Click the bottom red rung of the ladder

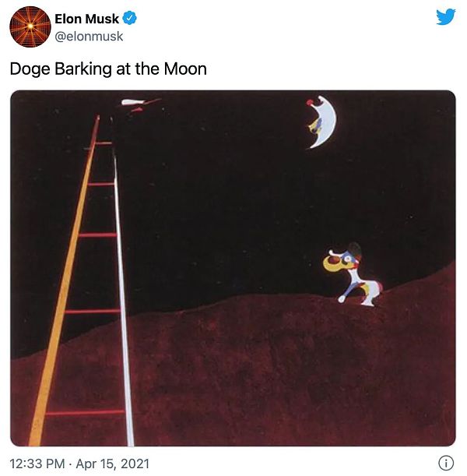click(84, 412)
